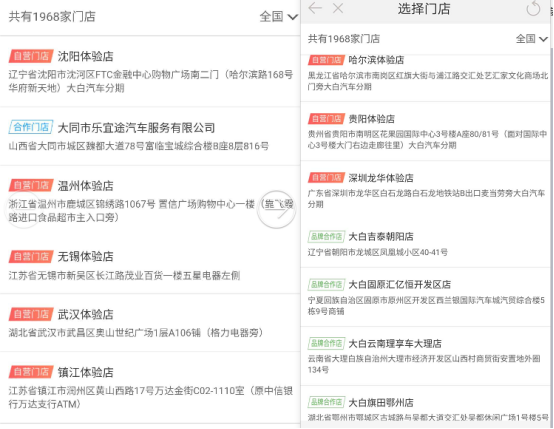This screenshot has width=554, height=429.
Task: Open the 全国 region dropdown in the left panel
Action: point(279,17)
